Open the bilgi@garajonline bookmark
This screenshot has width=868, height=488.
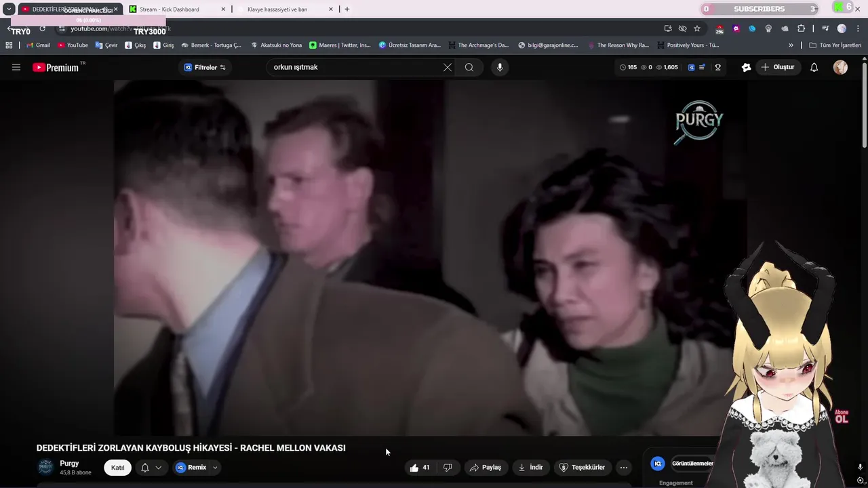[548, 45]
